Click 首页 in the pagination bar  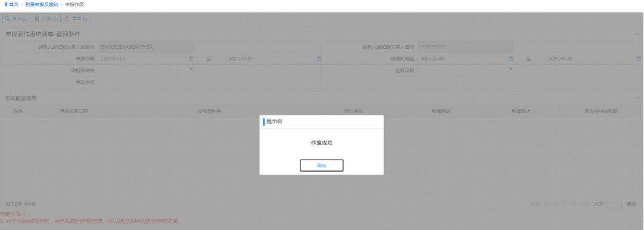coord(535,204)
